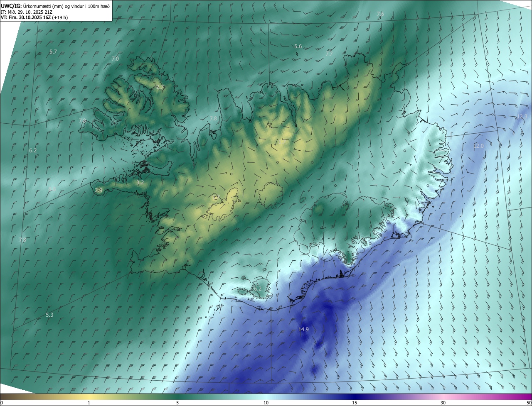
Task: Click the valid time line "VT: Fim. 30.10.2025 16Z"
Action: (34, 17)
